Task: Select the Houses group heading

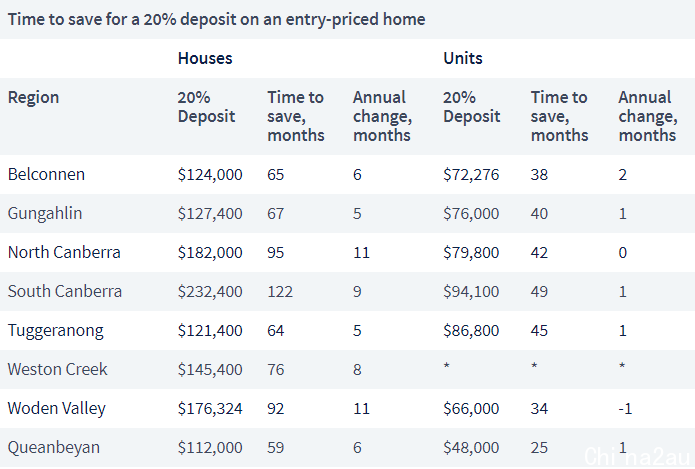Action: point(205,58)
